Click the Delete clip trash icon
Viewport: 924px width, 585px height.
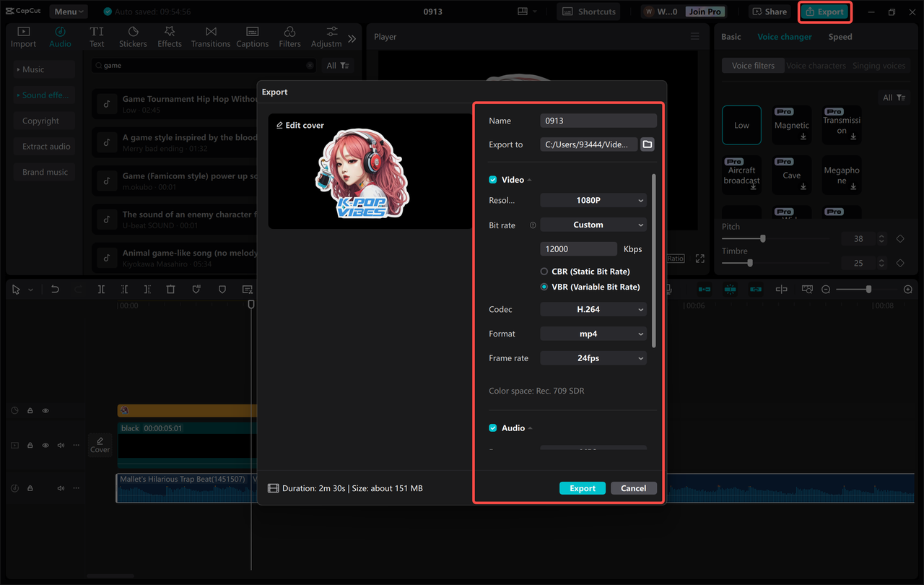click(x=170, y=289)
